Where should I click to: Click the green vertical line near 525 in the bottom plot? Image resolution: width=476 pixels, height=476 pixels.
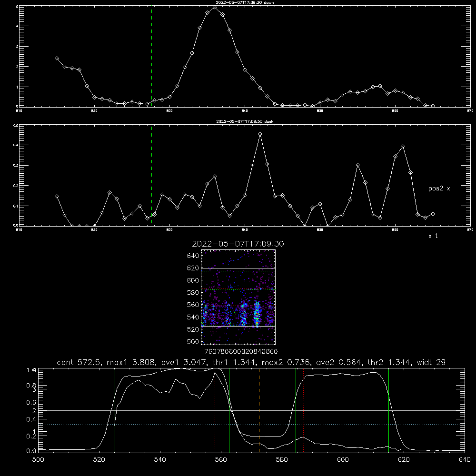coord(115,410)
